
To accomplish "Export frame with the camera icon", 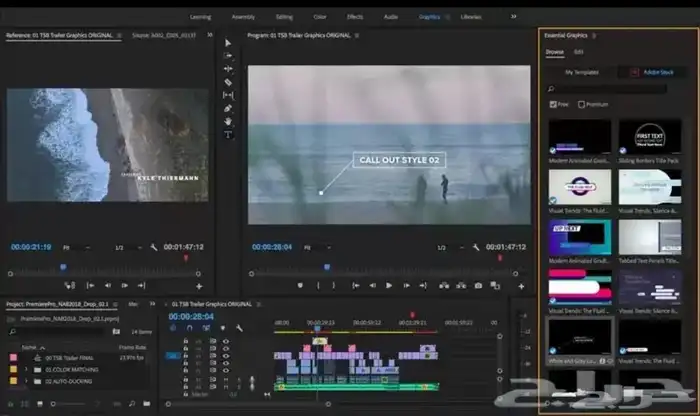I will pos(478,285).
